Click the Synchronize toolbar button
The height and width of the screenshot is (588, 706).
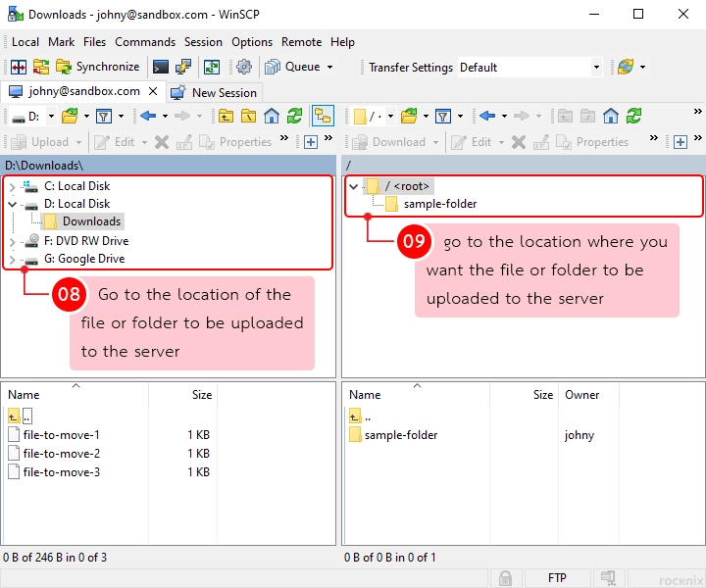(x=97, y=67)
